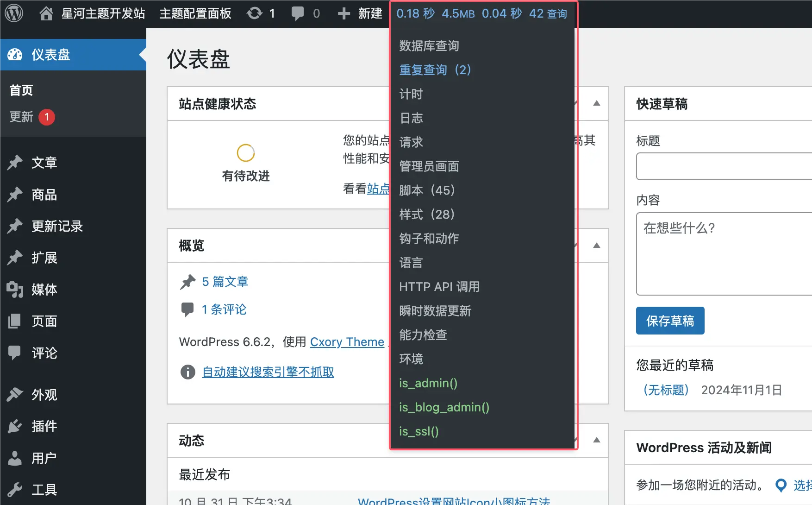
Task: Select 日志 menu entry
Action: coord(411,118)
